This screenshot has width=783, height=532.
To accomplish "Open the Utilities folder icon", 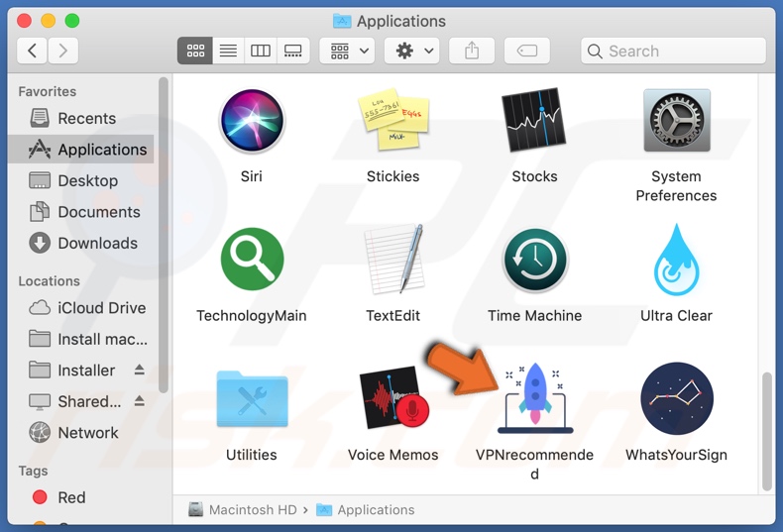I will point(252,399).
